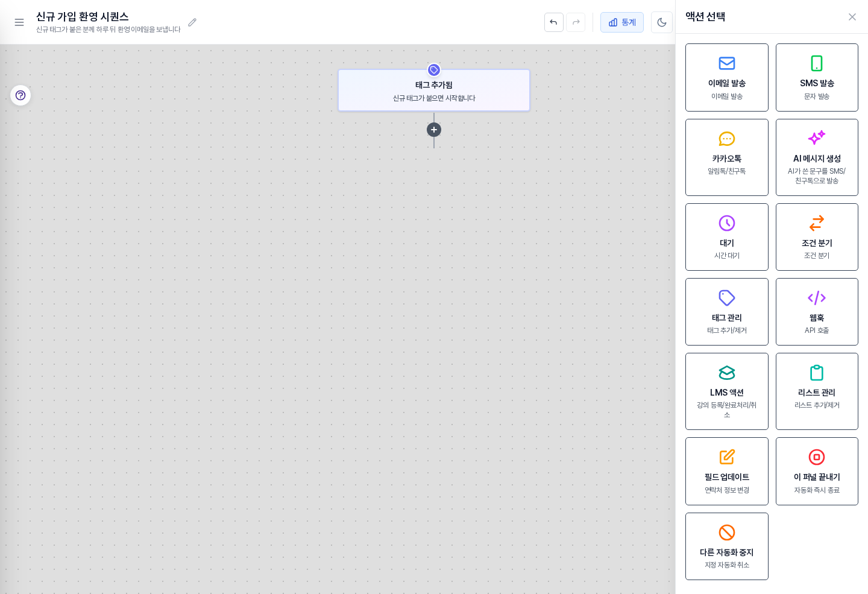Click the redo arrow button
Viewport: 868px width, 594px height.
576,22
